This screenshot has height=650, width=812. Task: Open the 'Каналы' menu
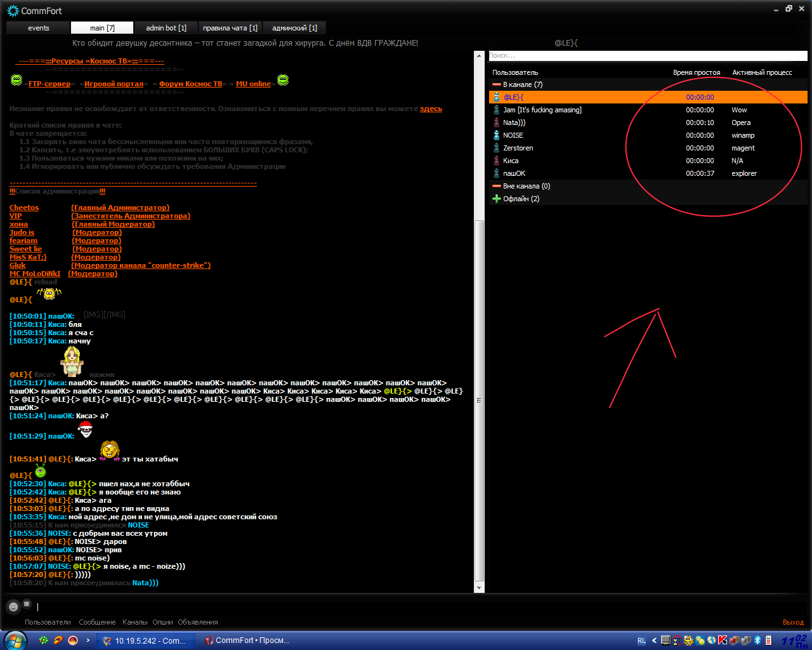pos(134,622)
